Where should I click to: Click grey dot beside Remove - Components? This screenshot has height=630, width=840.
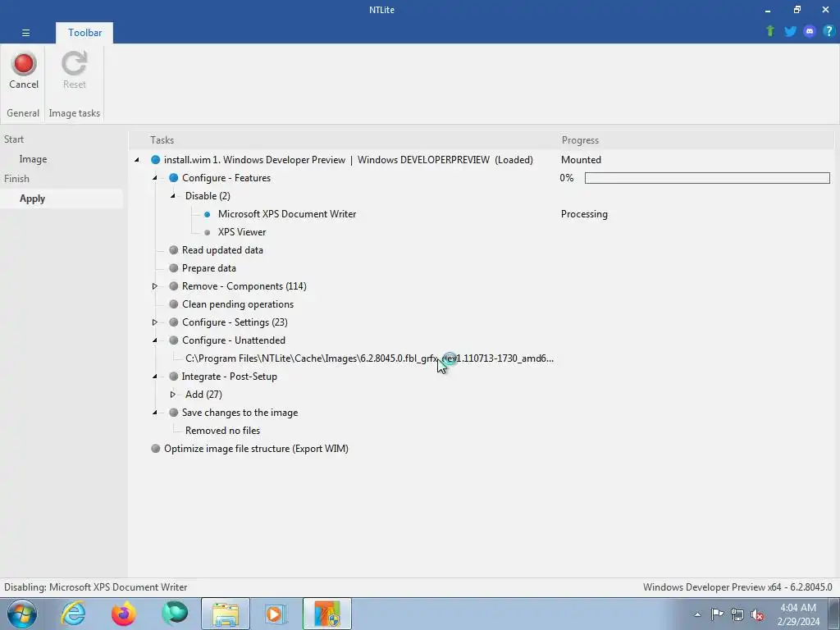(174, 286)
